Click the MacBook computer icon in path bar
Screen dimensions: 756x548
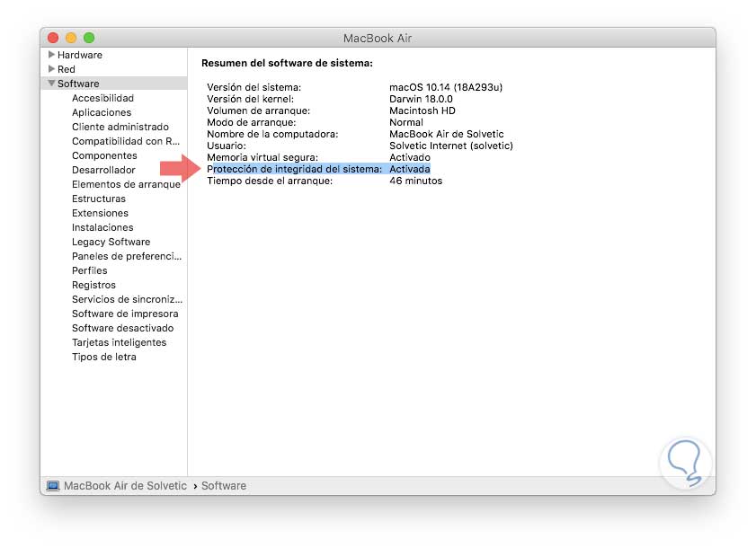point(52,485)
